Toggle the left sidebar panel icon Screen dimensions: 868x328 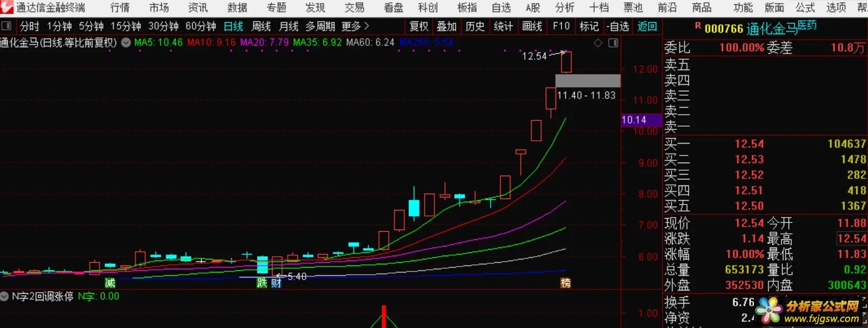7,26
